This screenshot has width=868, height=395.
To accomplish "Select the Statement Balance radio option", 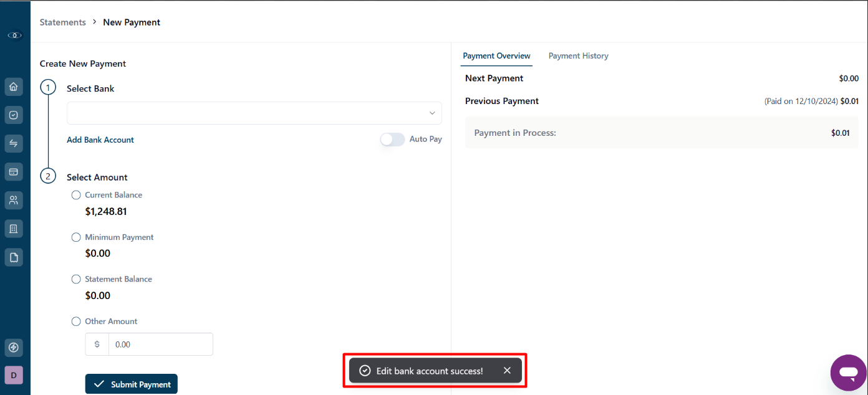I will [76, 279].
